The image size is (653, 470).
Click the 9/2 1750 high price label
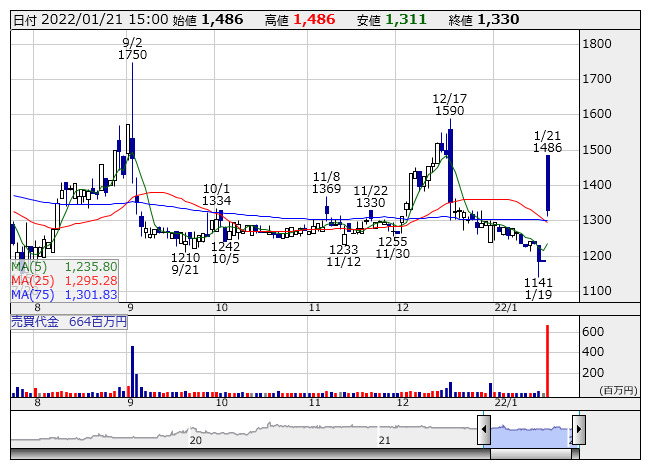(x=132, y=49)
